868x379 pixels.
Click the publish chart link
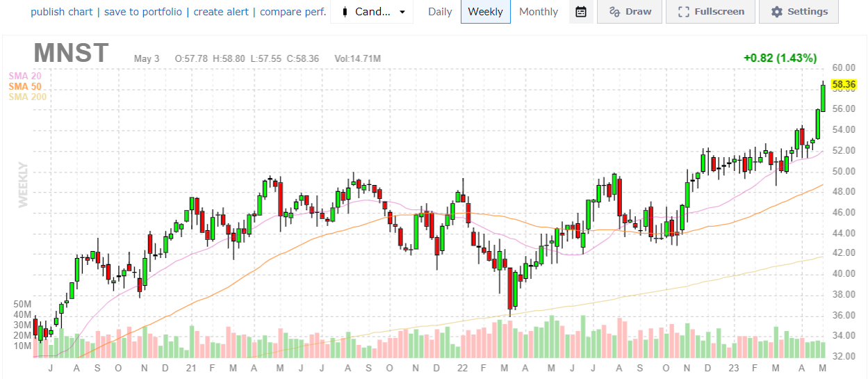click(62, 12)
